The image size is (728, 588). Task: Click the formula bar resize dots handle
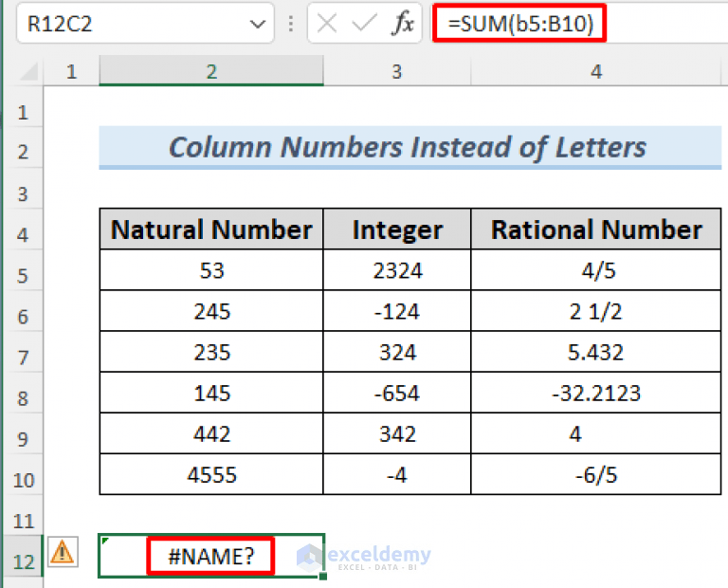(291, 24)
